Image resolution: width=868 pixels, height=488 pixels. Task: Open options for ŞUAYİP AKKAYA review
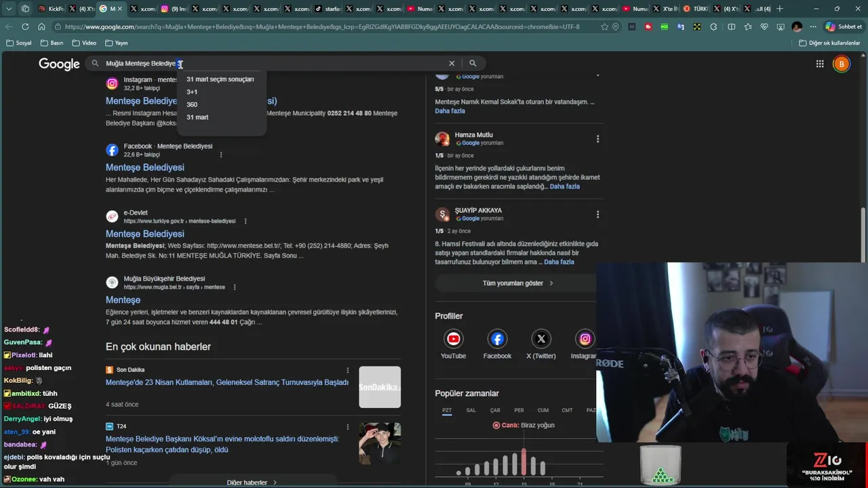597,214
